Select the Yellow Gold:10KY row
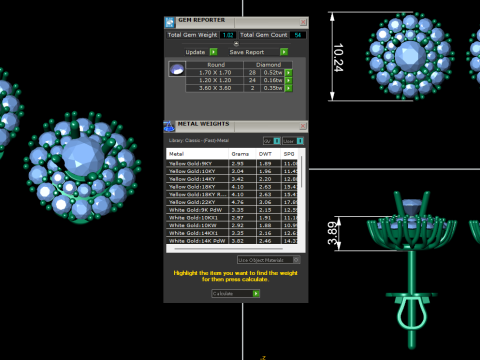The width and height of the screenshot is (480, 360). pos(232,171)
